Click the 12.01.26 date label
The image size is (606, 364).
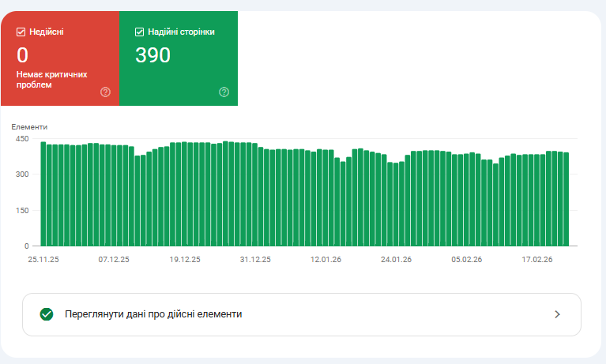pyautogui.click(x=326, y=258)
